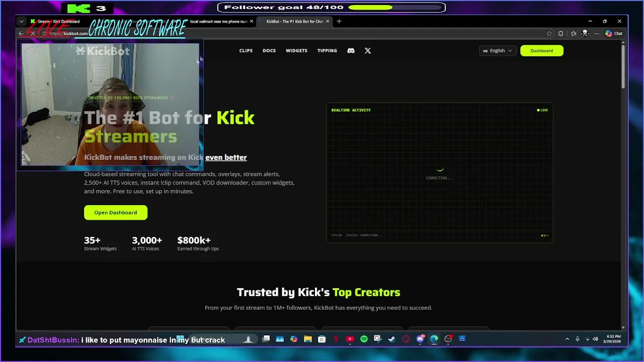Viewport: 644px width, 362px height.
Task: Open Copilot app from the taskbar
Action: [x=294, y=339]
